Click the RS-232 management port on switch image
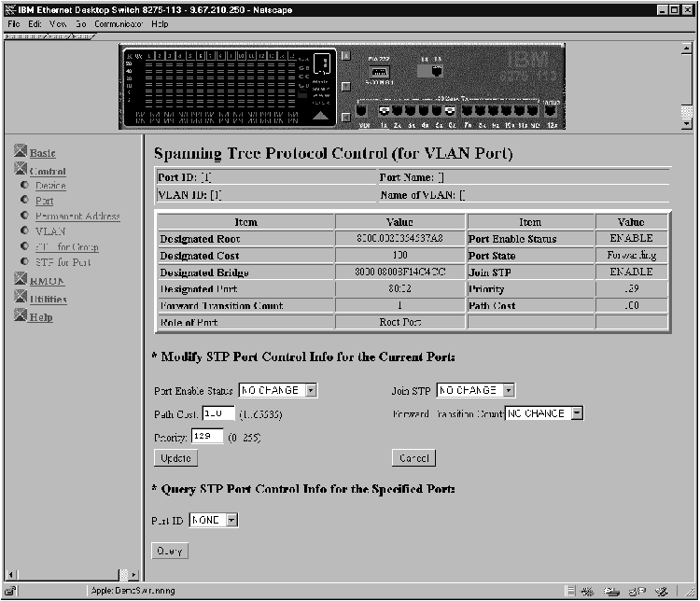 tap(379, 72)
